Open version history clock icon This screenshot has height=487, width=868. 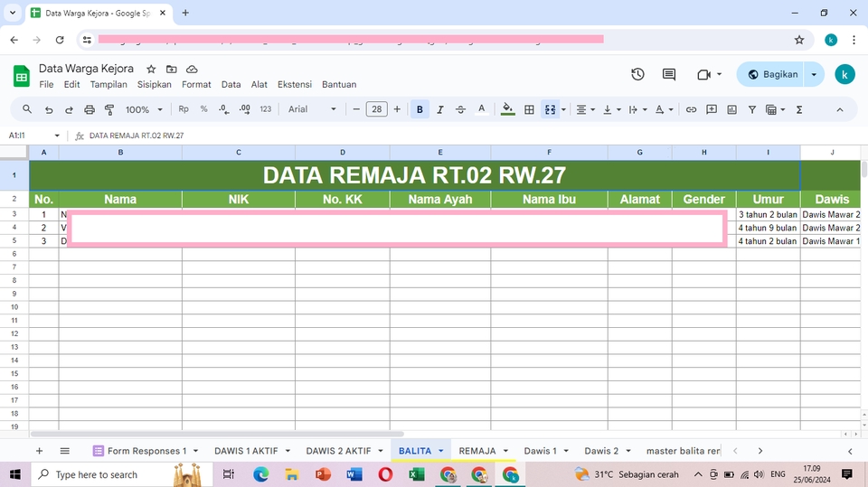pos(637,74)
